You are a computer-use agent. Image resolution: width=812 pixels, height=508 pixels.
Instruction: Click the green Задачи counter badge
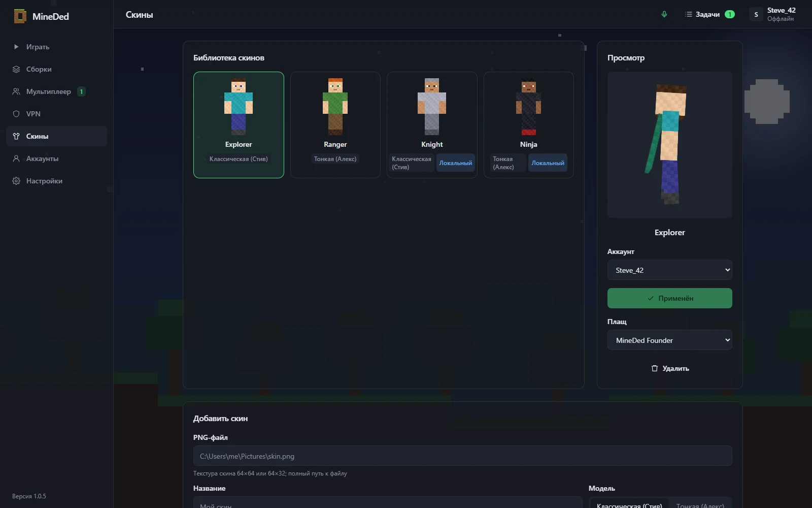pyautogui.click(x=729, y=14)
